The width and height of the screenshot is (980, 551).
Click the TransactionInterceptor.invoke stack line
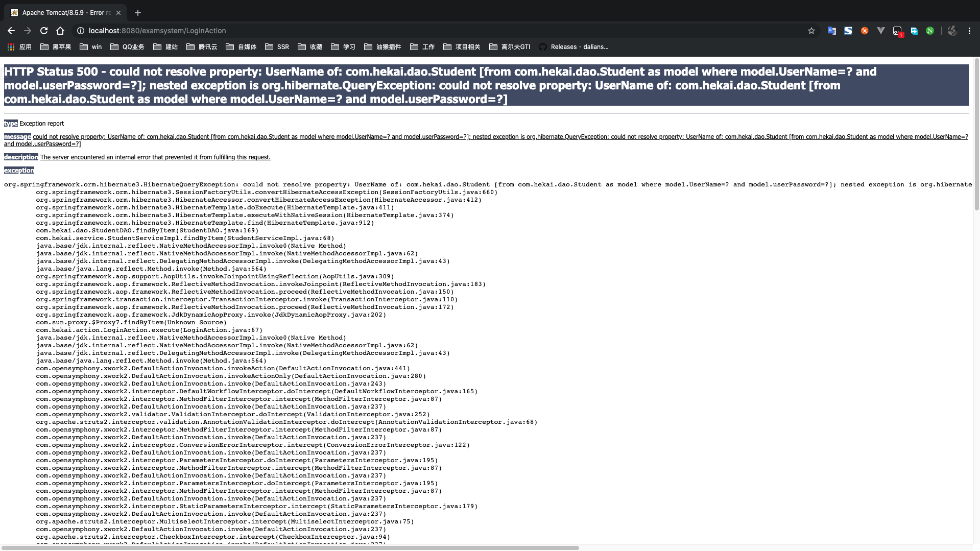coord(247,300)
